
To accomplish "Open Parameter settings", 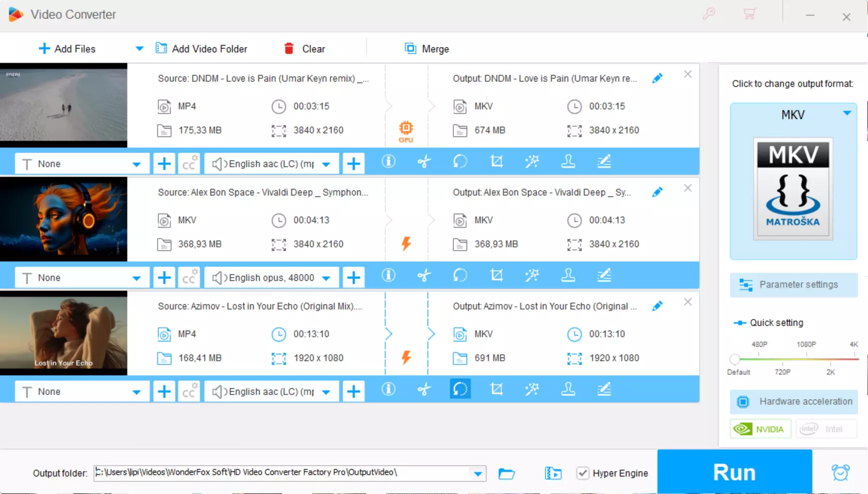I will [794, 285].
